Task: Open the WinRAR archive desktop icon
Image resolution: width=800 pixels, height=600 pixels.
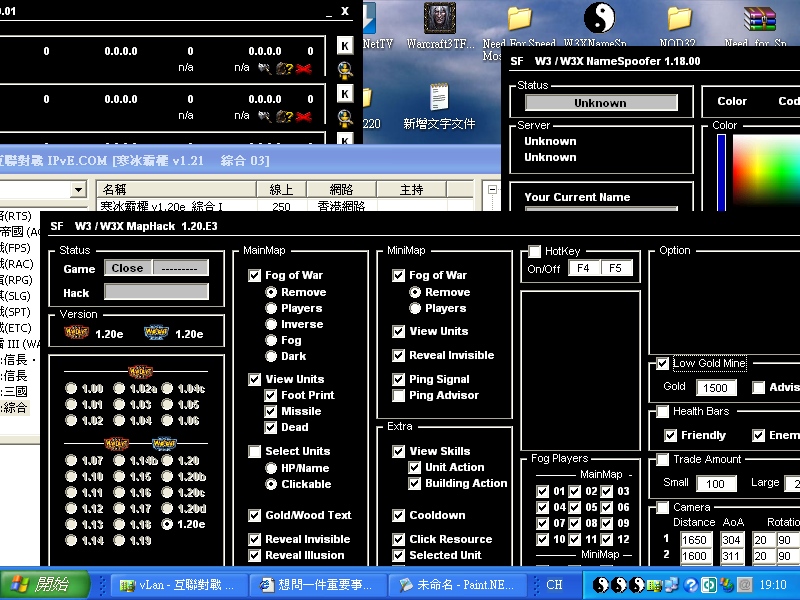Action: point(760,20)
